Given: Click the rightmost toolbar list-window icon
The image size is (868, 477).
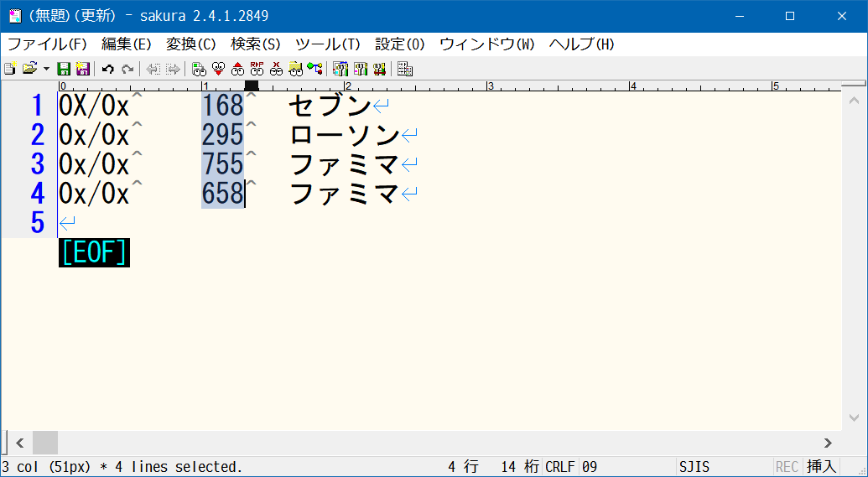Looking at the screenshot, I should tap(405, 69).
